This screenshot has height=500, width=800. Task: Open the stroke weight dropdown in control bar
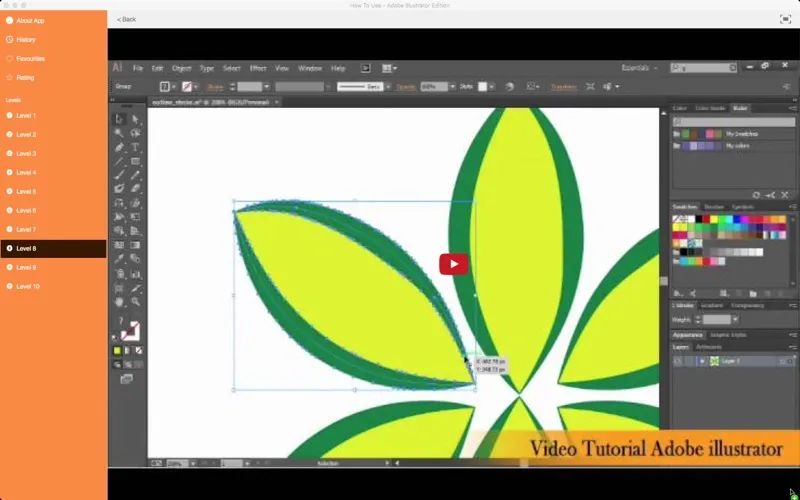266,87
